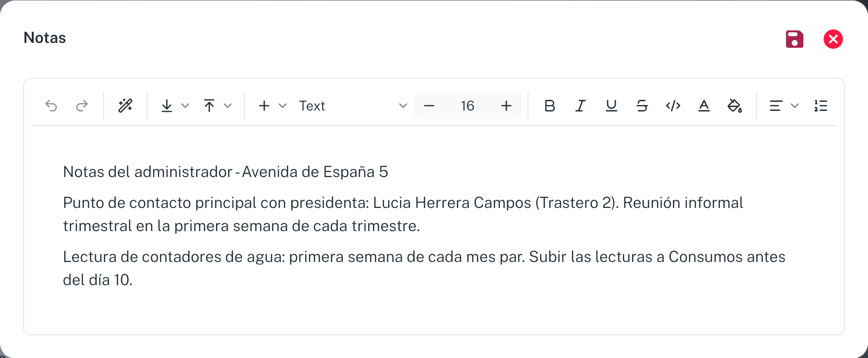Click the text alignment icon

[x=775, y=106]
